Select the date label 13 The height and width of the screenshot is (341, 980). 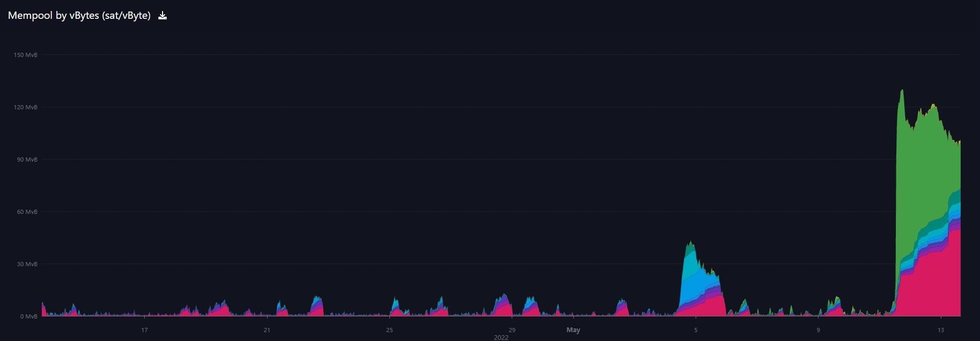click(941, 330)
